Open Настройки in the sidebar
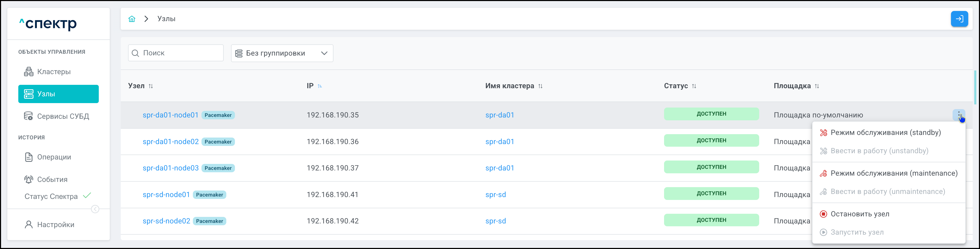Screen dimensions: 980x249 pyautogui.click(x=56, y=225)
